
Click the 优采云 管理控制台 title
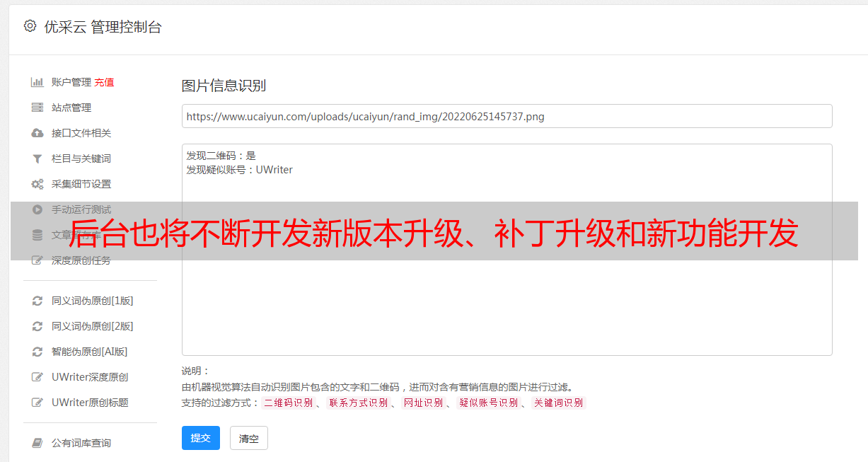pyautogui.click(x=103, y=27)
